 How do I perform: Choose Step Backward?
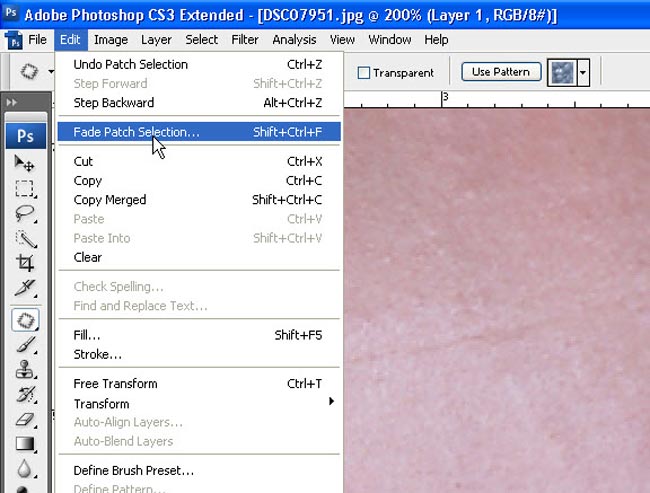(199, 103)
